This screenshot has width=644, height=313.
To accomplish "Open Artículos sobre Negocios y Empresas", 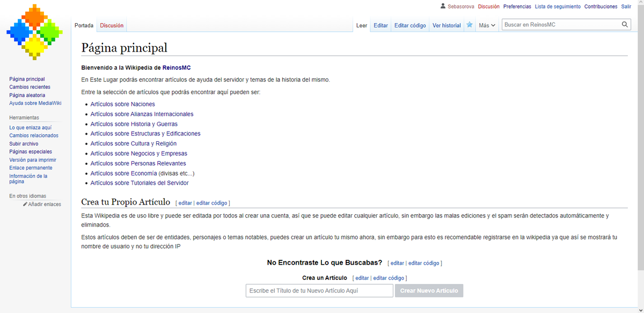I will (138, 154).
